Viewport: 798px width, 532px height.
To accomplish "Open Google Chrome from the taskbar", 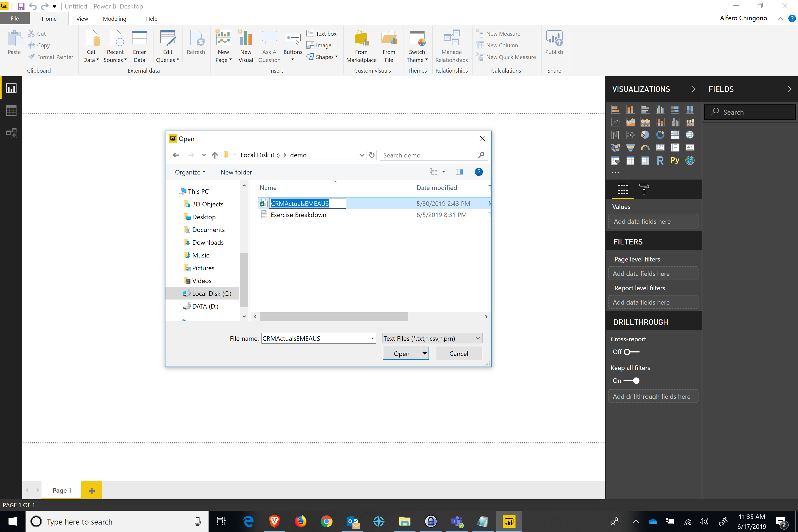I will click(x=326, y=521).
